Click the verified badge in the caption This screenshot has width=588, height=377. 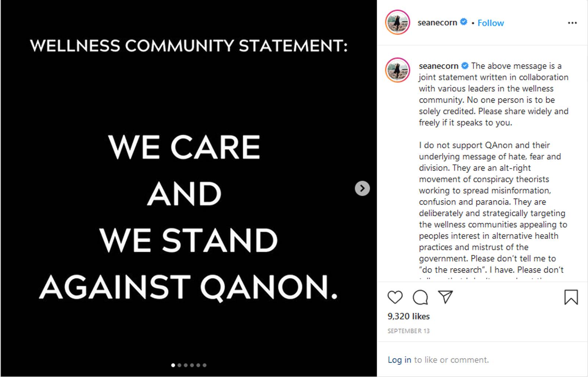(465, 65)
